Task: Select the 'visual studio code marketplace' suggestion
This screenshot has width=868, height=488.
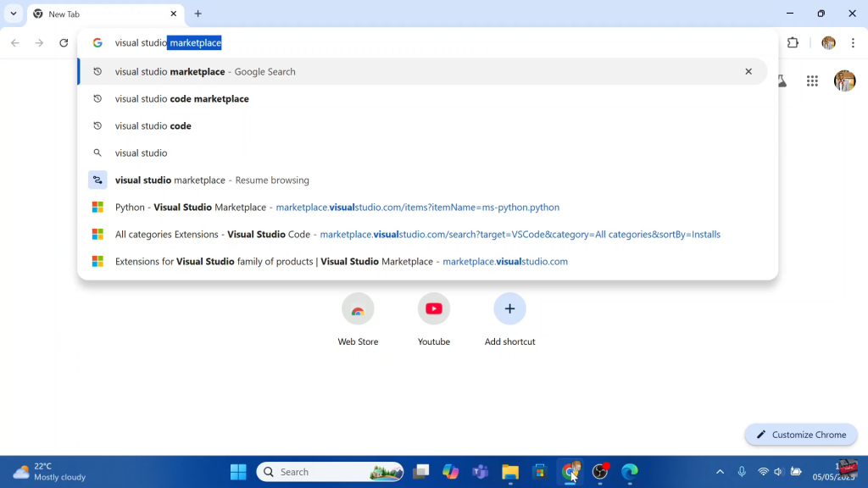Action: pos(422,98)
